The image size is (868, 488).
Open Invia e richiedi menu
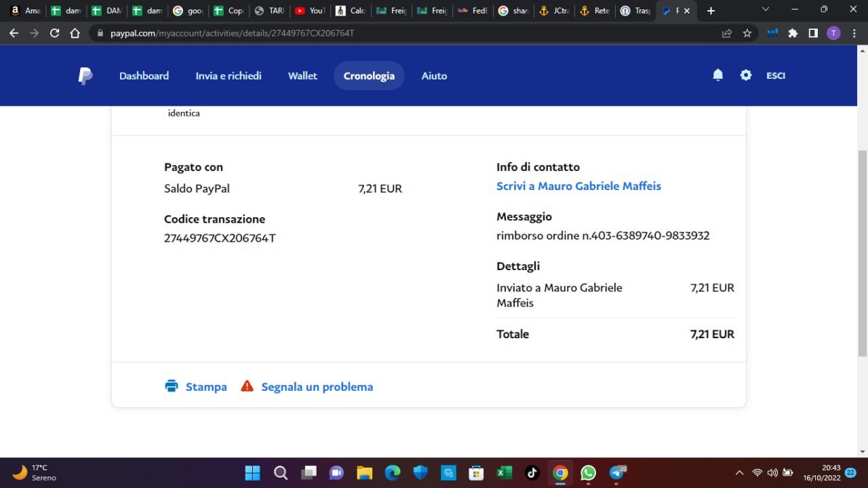pos(229,76)
